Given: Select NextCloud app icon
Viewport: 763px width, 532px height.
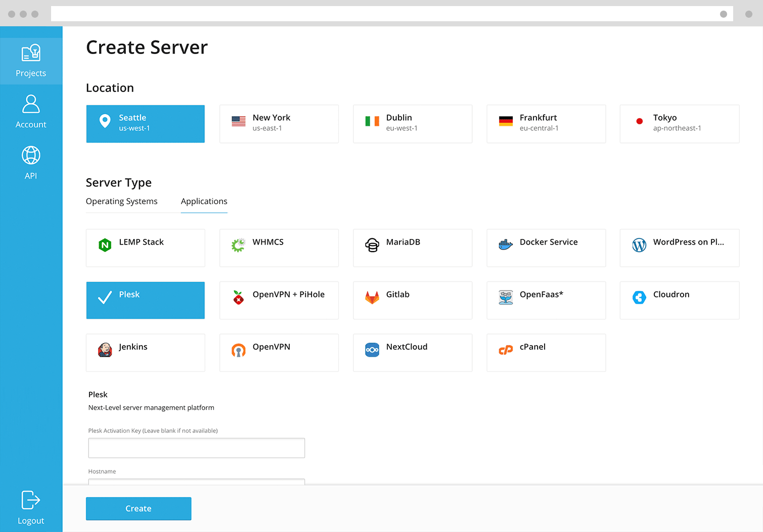Looking at the screenshot, I should pos(372,350).
